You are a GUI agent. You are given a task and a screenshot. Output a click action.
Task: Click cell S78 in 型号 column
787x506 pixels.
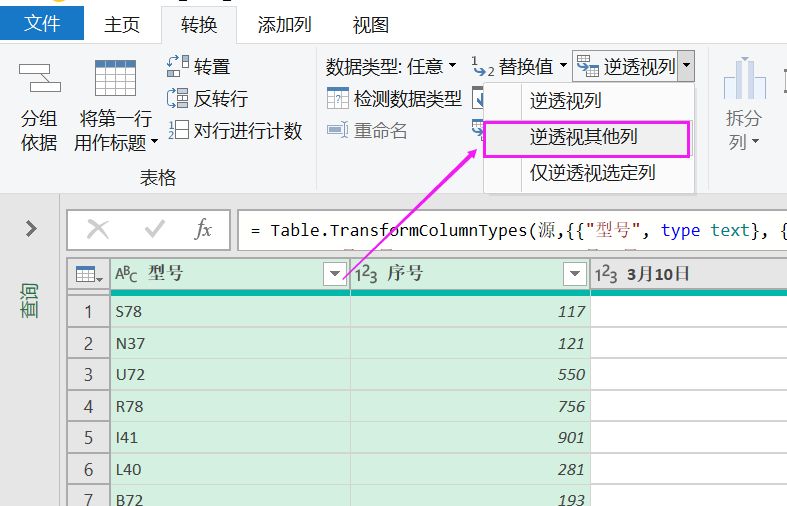coord(230,312)
